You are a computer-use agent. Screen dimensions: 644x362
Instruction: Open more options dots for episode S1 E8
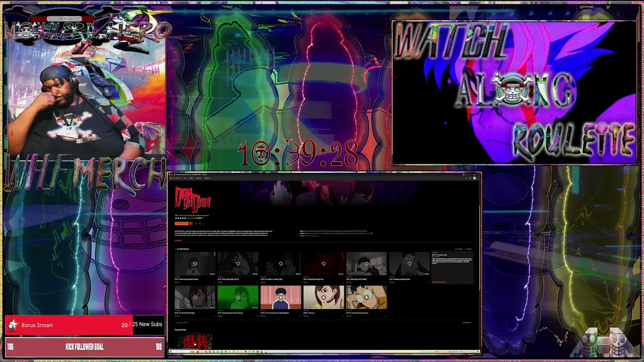(x=214, y=316)
